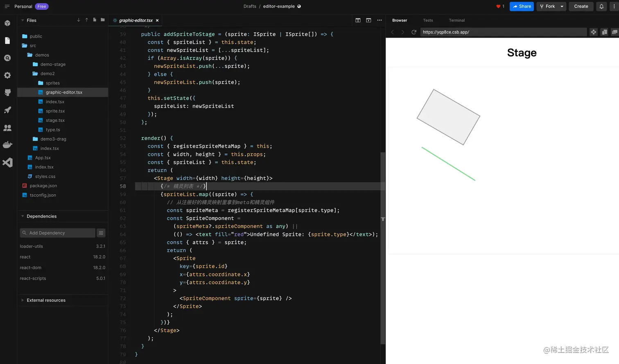Viewport: 619px width, 364px height.
Task: Click the preview layout toggle icon
Action: pyautogui.click(x=368, y=20)
